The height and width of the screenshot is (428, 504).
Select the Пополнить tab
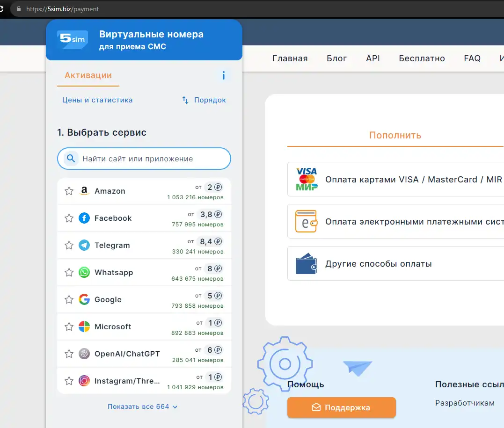point(395,135)
